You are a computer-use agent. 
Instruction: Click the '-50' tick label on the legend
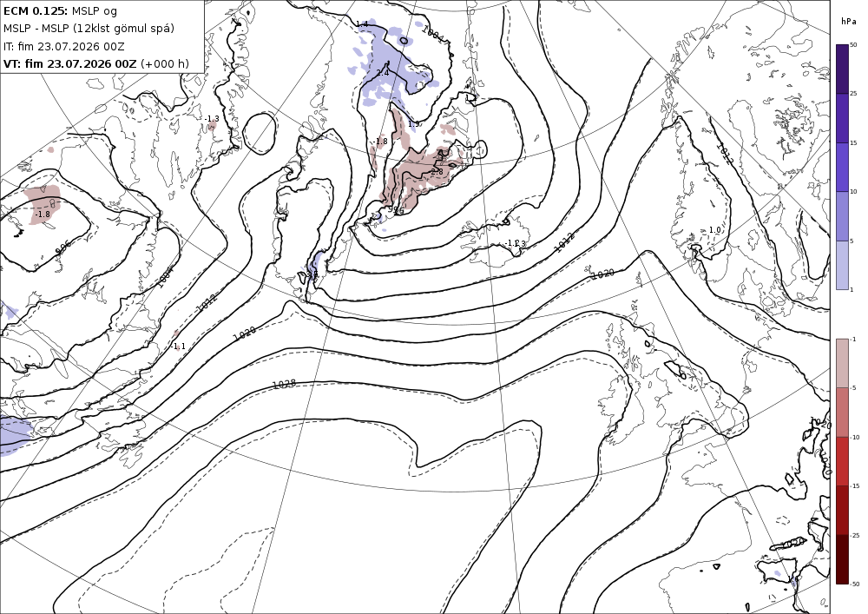coord(855,584)
